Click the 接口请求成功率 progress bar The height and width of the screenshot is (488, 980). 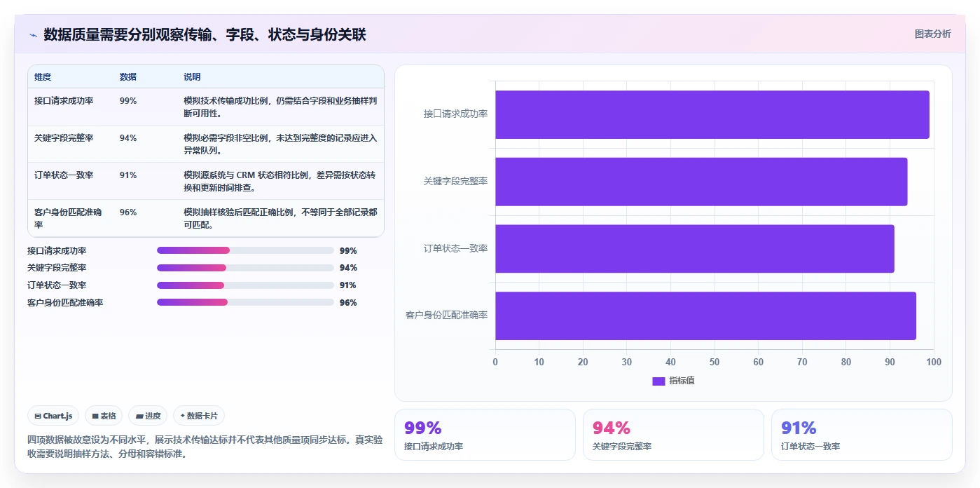pos(245,250)
